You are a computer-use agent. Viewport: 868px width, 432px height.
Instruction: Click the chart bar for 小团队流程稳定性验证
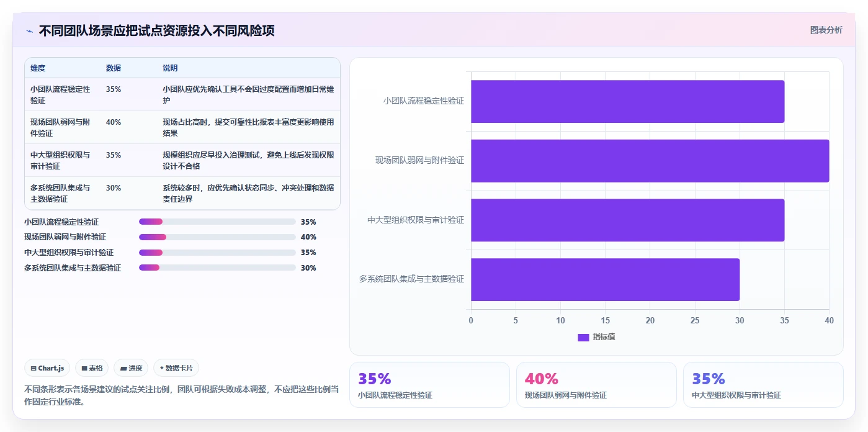[x=627, y=101]
